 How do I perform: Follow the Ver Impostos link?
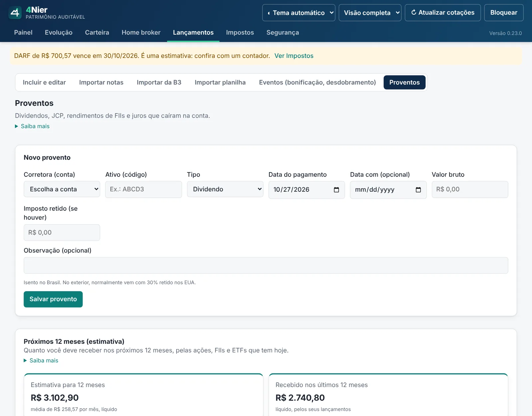[294, 56]
